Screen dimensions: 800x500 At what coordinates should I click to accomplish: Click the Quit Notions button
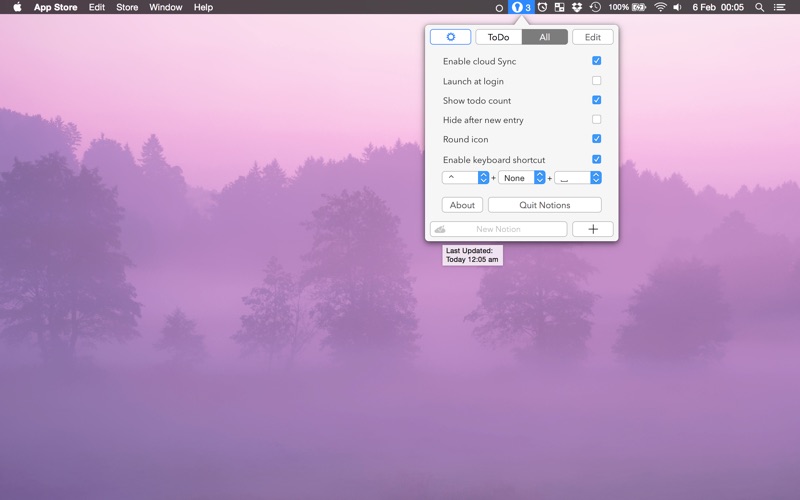click(544, 205)
